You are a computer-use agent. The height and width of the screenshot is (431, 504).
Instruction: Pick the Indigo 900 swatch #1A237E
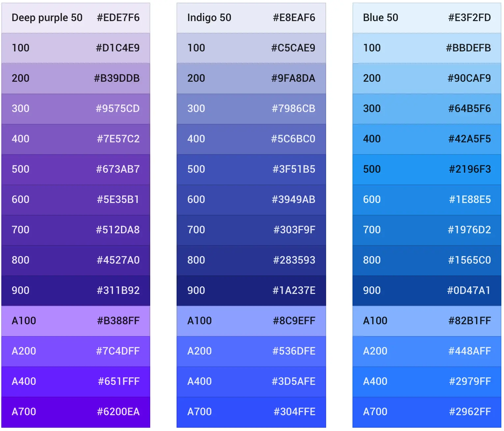[251, 291]
